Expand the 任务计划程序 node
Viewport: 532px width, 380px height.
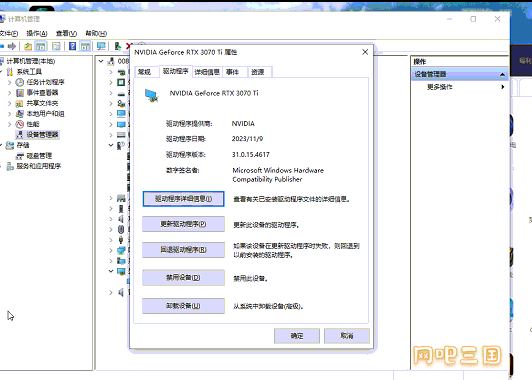[10, 82]
